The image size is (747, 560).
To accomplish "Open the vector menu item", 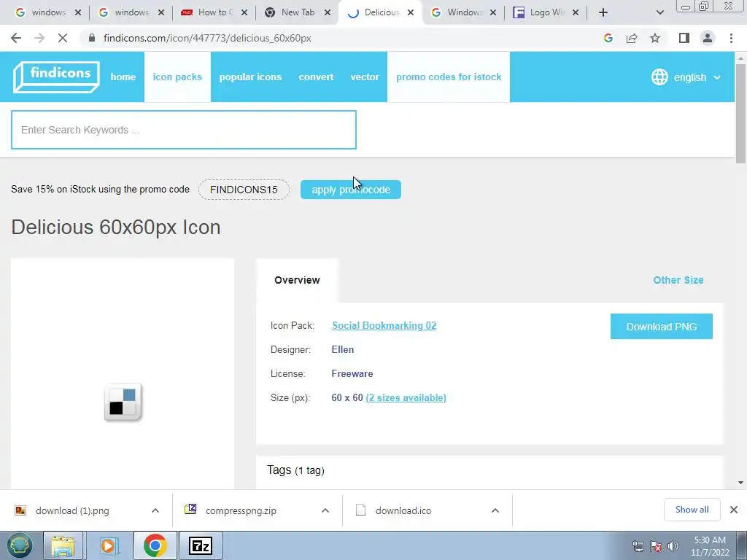I will [365, 77].
